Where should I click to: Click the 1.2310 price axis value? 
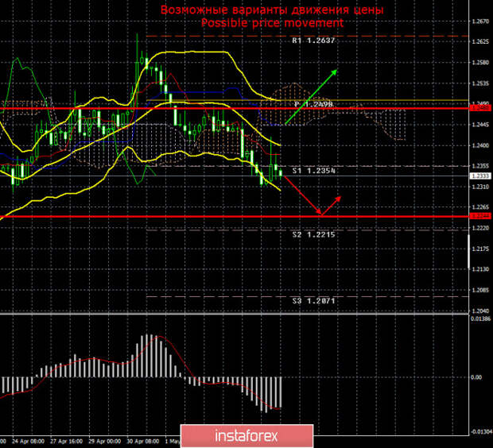click(x=481, y=187)
